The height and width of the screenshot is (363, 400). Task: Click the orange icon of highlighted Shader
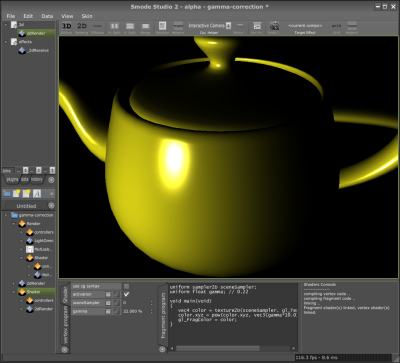(22, 292)
